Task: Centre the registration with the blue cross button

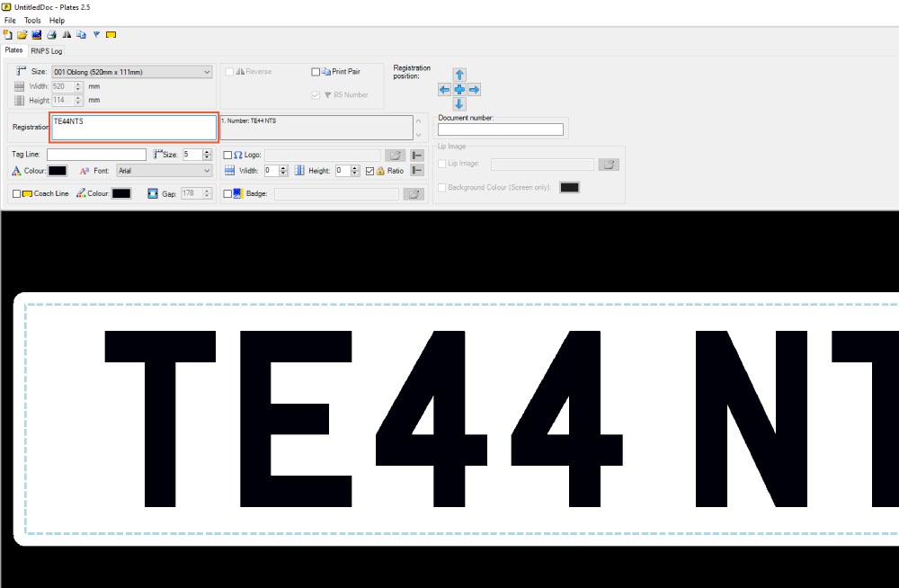Action: 459,90
